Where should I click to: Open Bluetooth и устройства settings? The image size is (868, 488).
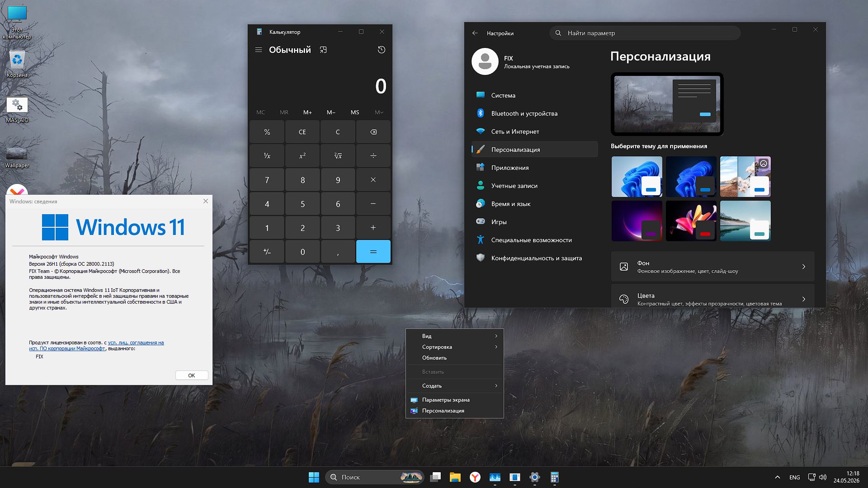(534, 113)
